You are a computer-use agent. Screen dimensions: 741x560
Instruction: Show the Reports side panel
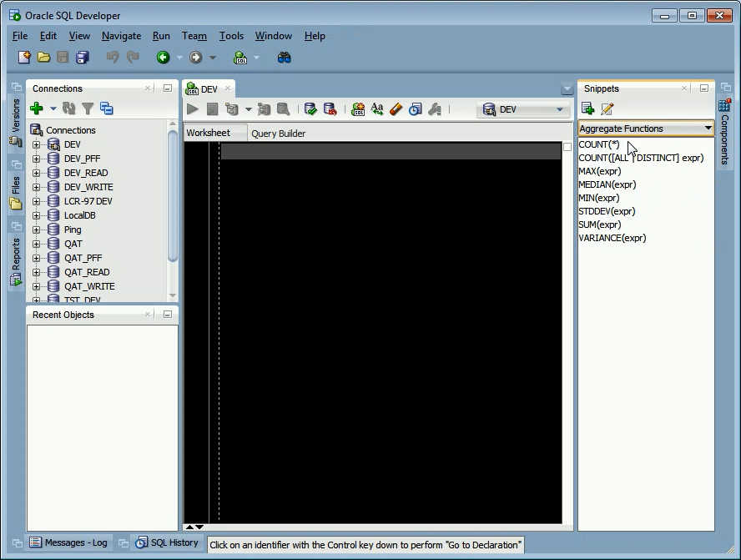click(x=16, y=261)
